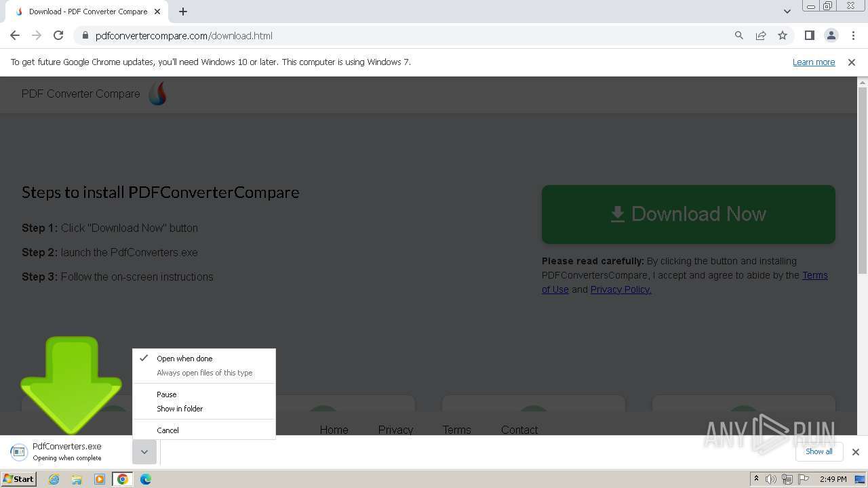
Task: Select the Download - PDF Converter Compare tab
Action: pyautogui.click(x=88, y=12)
